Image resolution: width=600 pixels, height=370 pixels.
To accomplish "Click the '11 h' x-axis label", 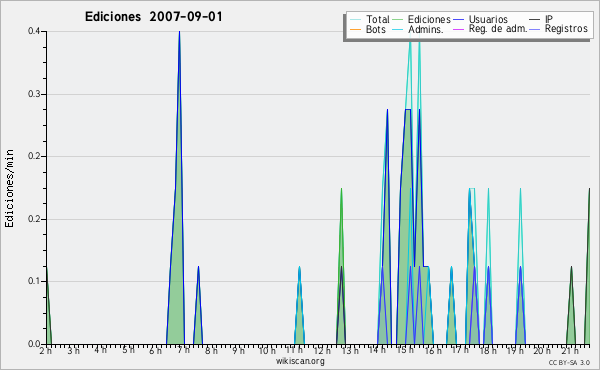I will [294, 350].
